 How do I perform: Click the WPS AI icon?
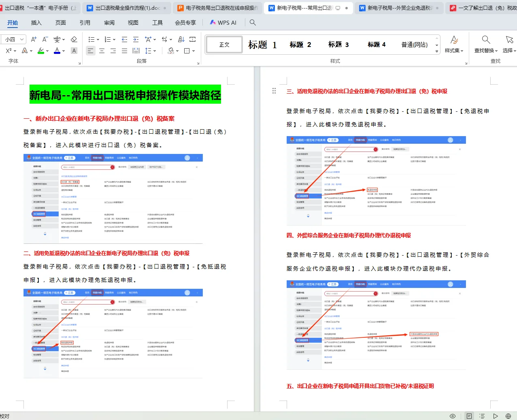coord(213,23)
